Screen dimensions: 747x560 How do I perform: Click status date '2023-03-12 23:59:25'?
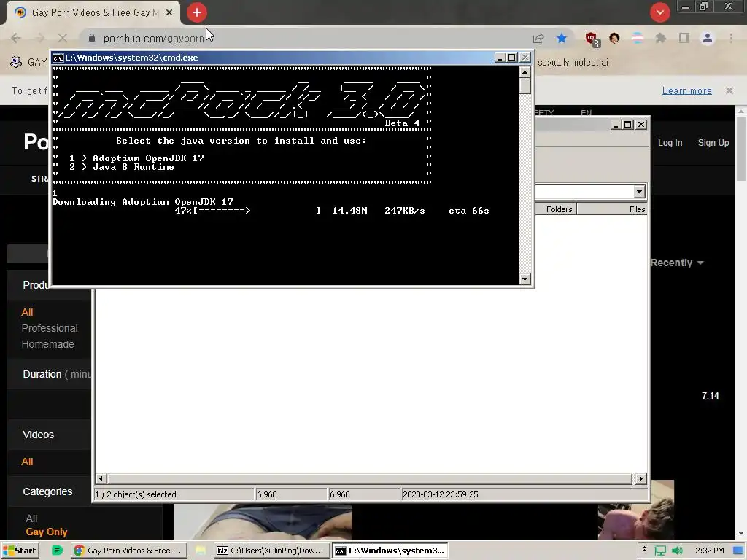[x=440, y=494]
